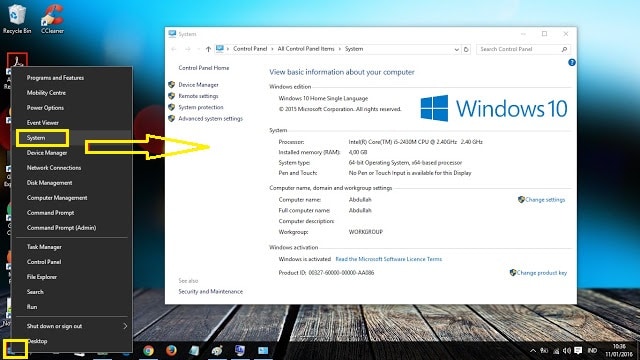640x360 pixels.
Task: Click the shield icon beside Device Manager
Action: point(171,84)
